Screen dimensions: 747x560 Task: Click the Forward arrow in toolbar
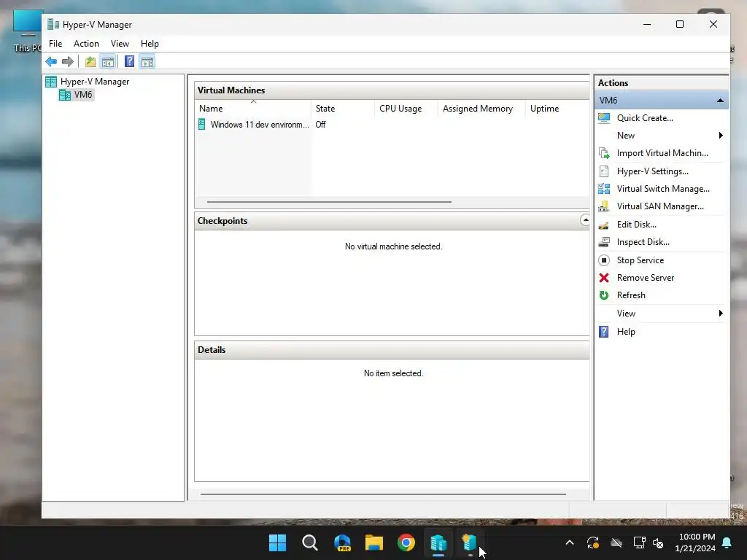click(68, 61)
